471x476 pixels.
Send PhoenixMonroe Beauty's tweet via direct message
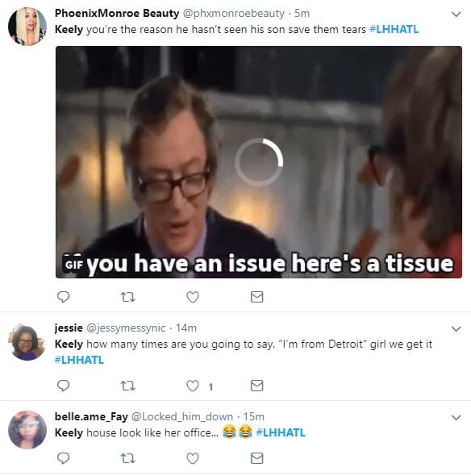tap(256, 297)
